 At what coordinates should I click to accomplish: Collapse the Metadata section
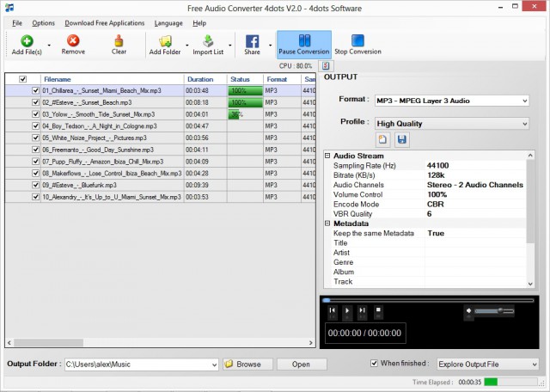[327, 224]
